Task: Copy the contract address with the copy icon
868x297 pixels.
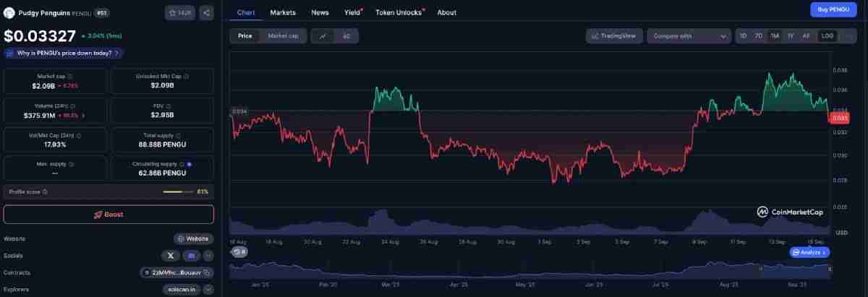Action: tap(207, 272)
